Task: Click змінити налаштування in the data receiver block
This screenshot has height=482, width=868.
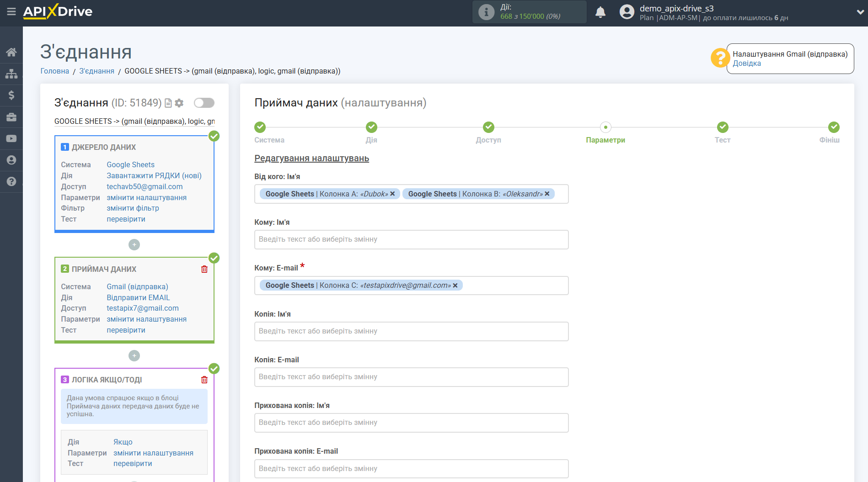Action: [146, 319]
